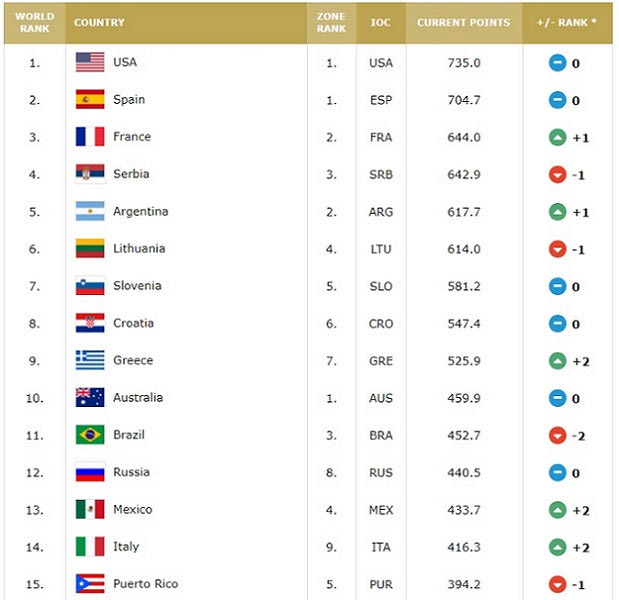Open the Croatia country link

pos(133,323)
